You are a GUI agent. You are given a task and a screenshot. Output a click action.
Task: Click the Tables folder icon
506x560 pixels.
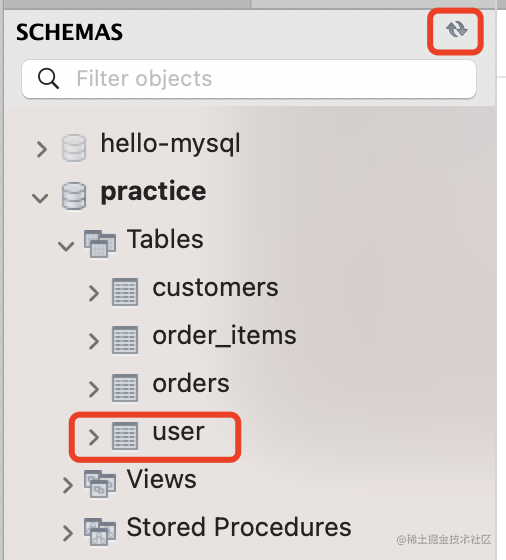coord(100,244)
